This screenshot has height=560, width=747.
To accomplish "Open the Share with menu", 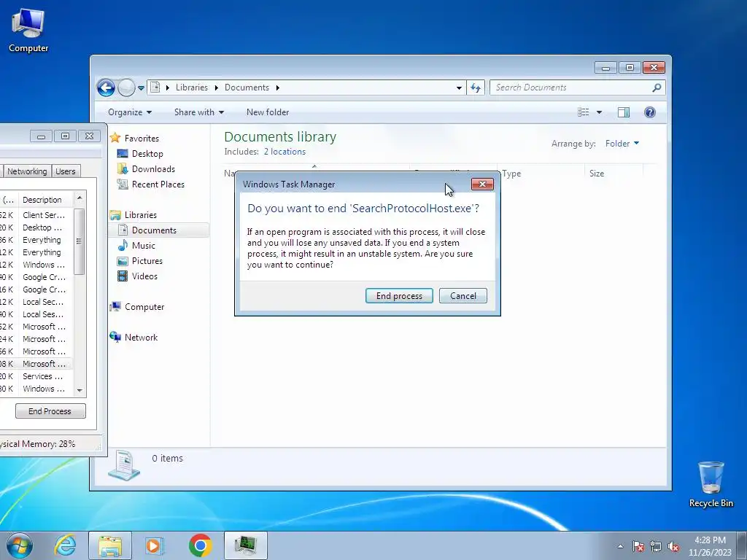I will [x=198, y=112].
